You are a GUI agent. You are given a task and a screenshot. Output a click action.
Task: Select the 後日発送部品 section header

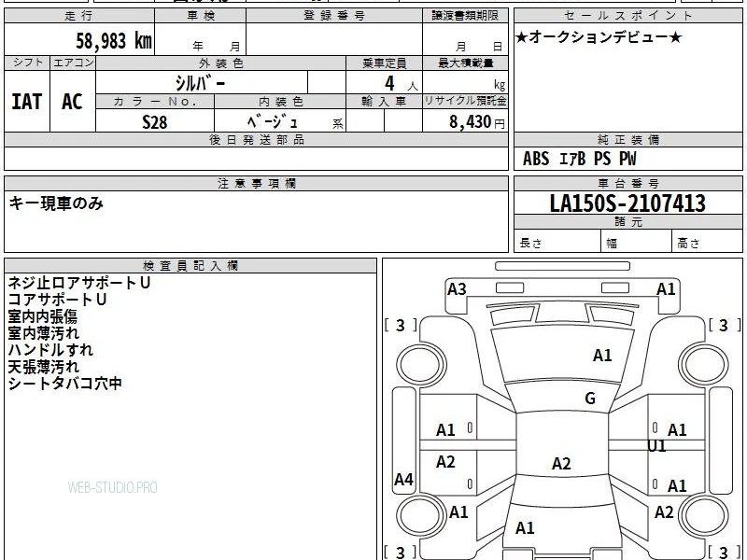(x=256, y=139)
